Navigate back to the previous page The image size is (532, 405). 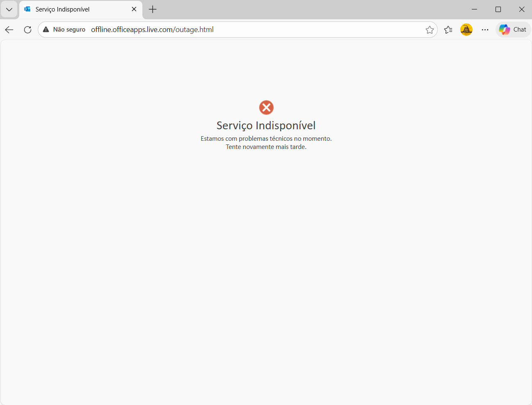(9, 30)
